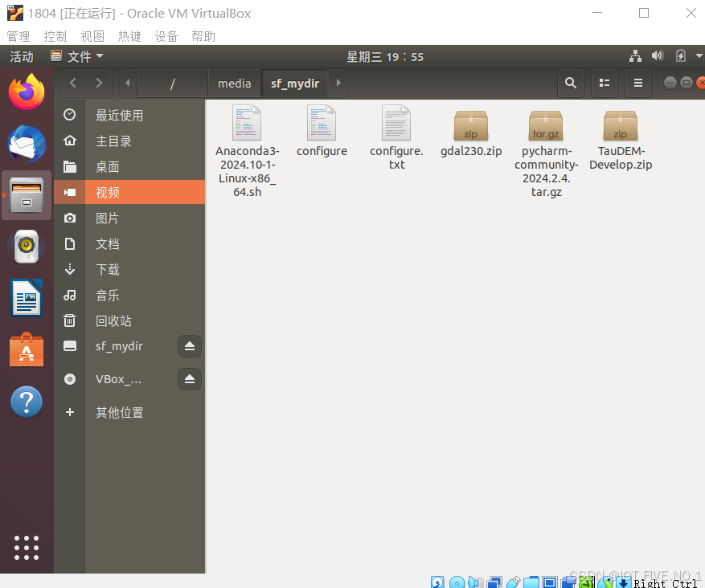Eject the sf_mydir shared folder

click(x=189, y=346)
